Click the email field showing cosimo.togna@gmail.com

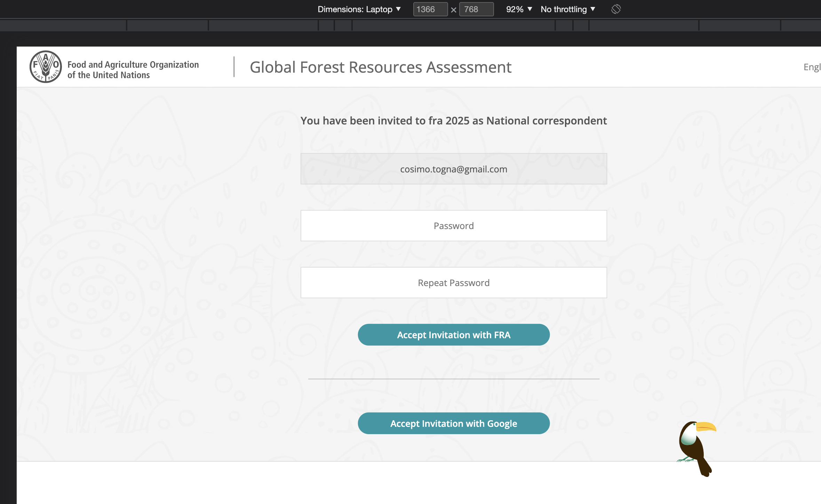(x=454, y=169)
